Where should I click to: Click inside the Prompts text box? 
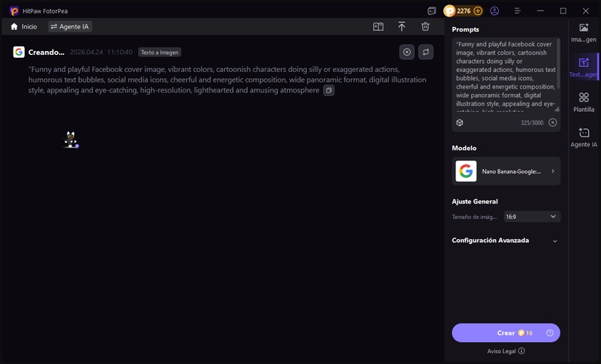(504, 76)
